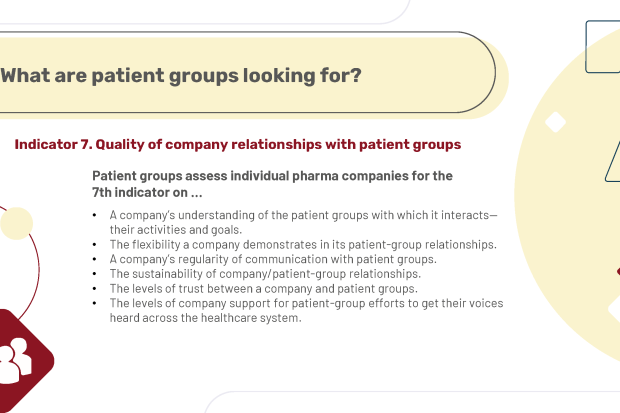Click the bullet about company's understanding
Viewport: 620px width, 413px height.
point(303,222)
